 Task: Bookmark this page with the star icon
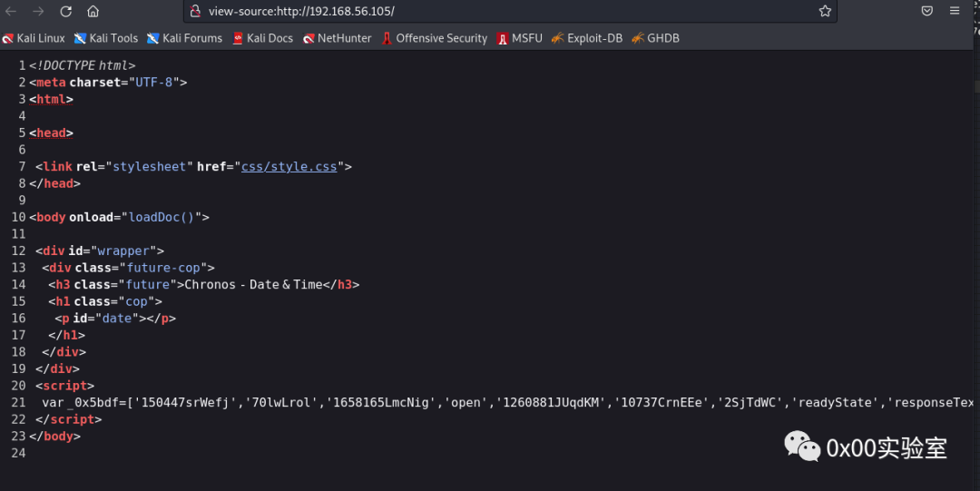[x=825, y=11]
